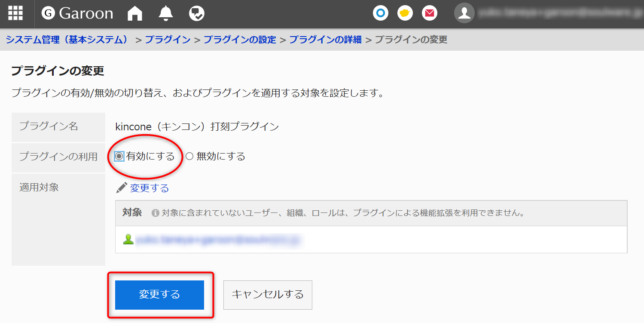
Task: Go to プラグインの設定 breadcrumb link
Action: 240,40
